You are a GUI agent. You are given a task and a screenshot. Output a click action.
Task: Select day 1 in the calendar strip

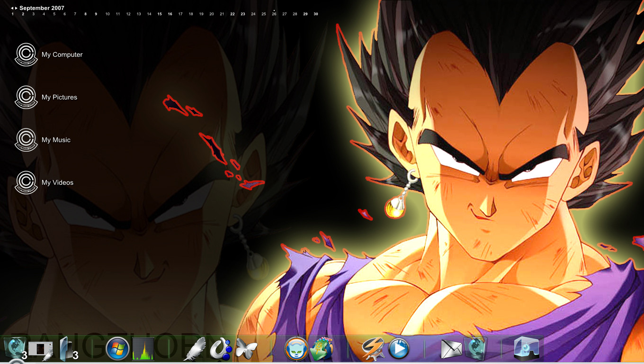[x=13, y=14]
